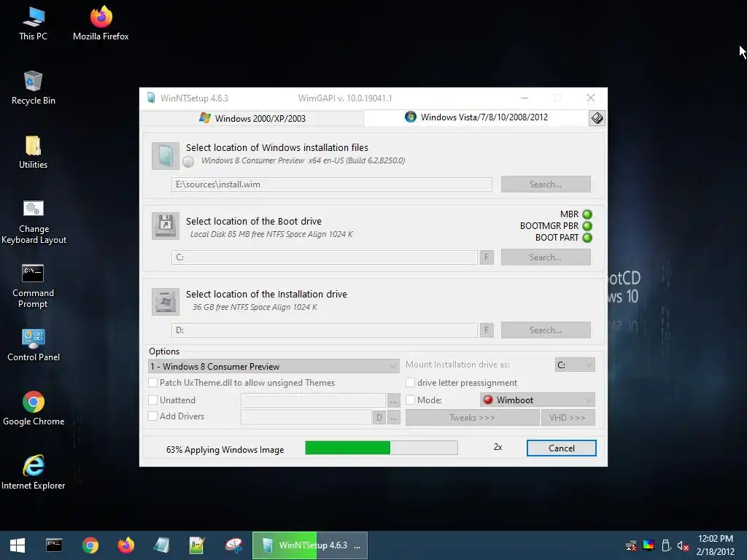The width and height of the screenshot is (747, 560).
Task: Open Command Prompt desktop icon
Action: [33, 286]
